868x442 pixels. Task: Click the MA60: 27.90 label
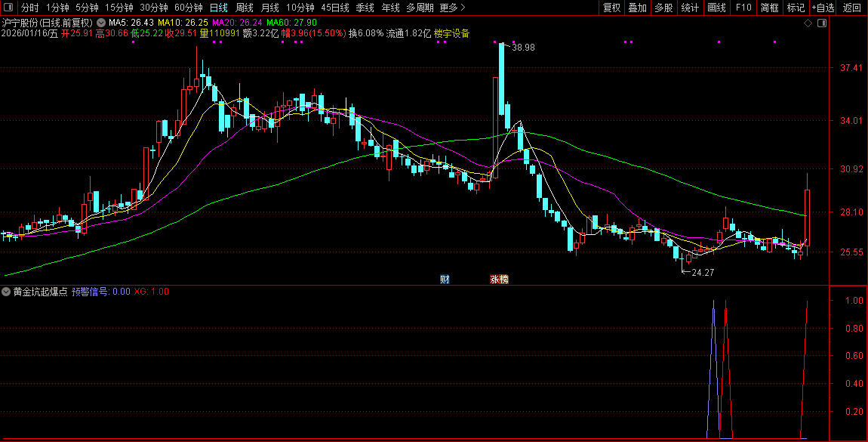click(x=292, y=23)
